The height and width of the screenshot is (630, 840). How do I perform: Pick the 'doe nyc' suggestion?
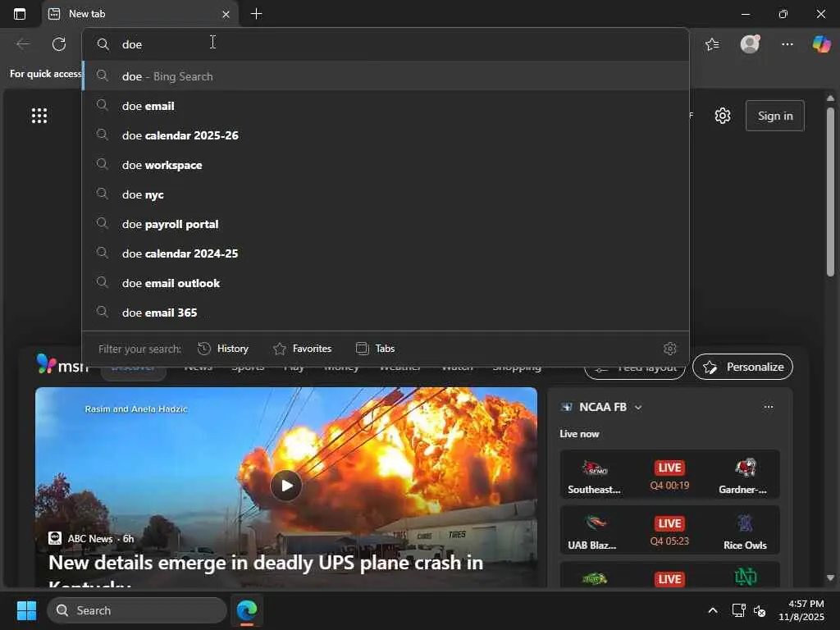[x=386, y=194]
